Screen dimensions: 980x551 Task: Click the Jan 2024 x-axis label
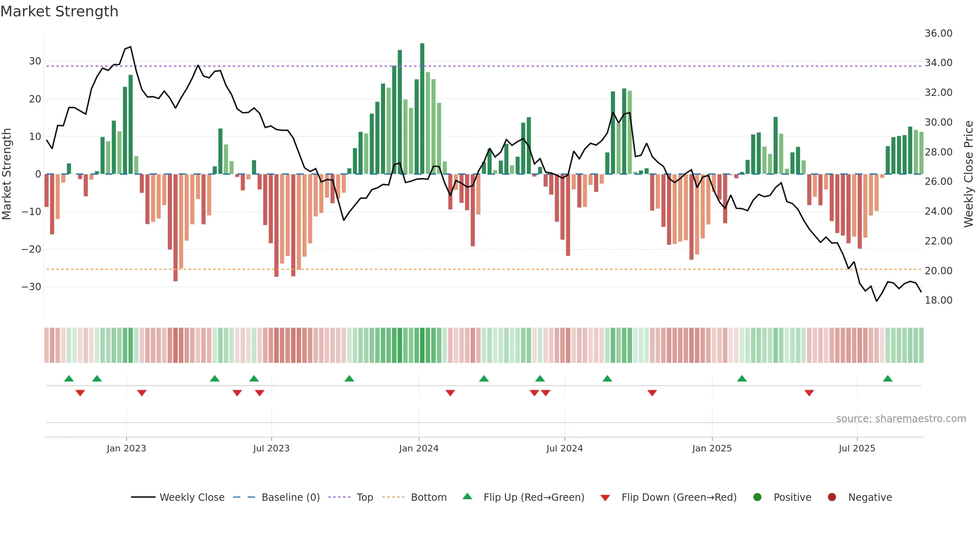(x=419, y=448)
